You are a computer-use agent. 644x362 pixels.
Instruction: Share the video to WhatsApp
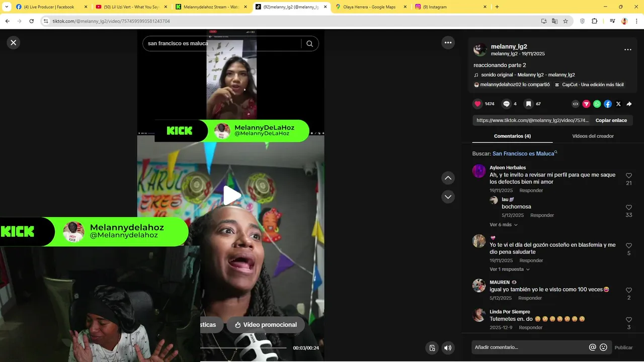click(597, 104)
